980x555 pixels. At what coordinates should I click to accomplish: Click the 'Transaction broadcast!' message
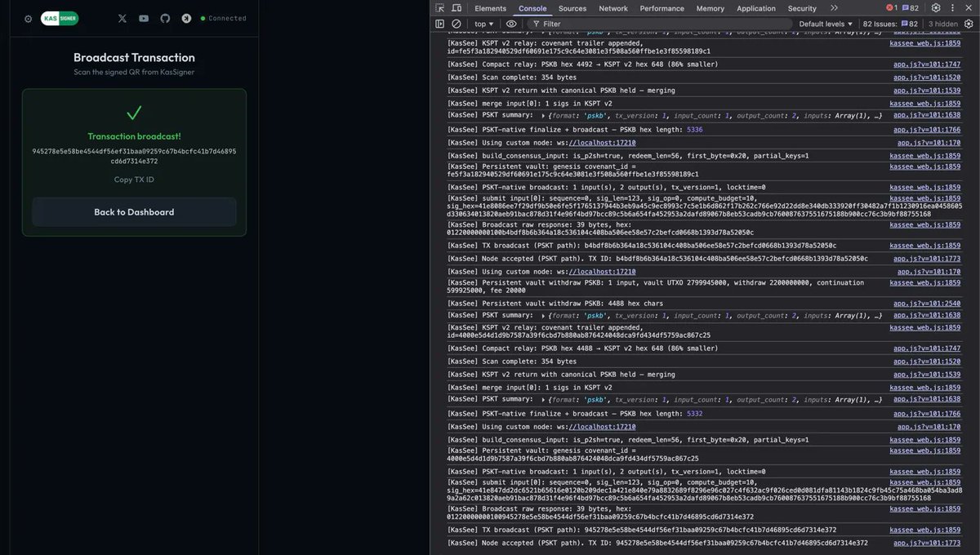[x=134, y=136]
